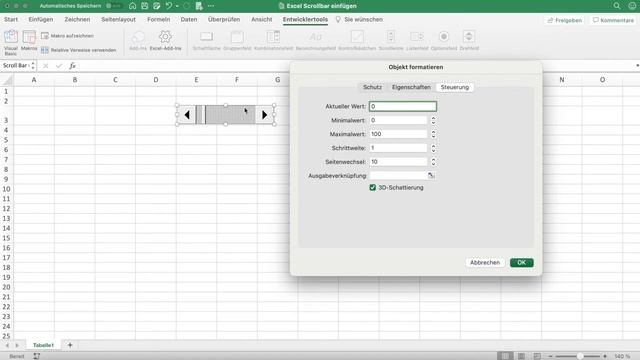Click the undo arrow icon

pyautogui.click(x=169, y=6)
